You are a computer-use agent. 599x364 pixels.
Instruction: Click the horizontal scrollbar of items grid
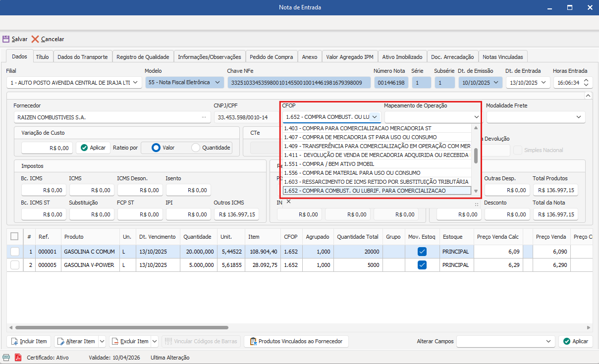pyautogui.click(x=121, y=327)
